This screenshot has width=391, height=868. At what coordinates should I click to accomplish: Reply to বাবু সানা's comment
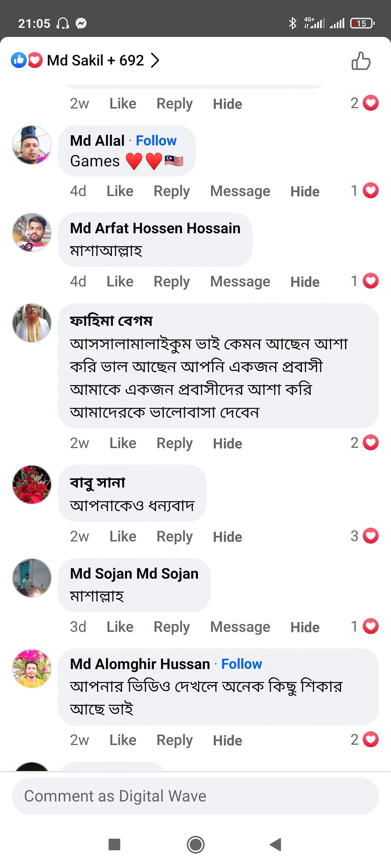[174, 537]
